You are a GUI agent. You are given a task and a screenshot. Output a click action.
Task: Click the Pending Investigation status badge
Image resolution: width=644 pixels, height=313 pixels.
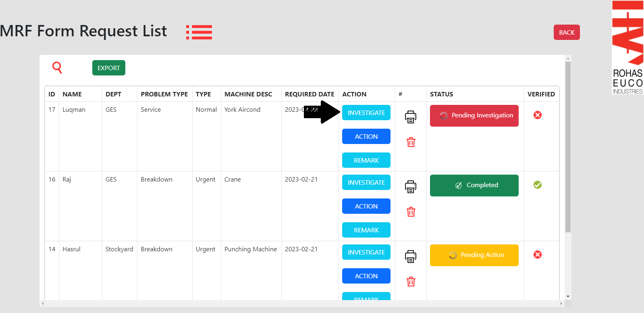(x=474, y=116)
